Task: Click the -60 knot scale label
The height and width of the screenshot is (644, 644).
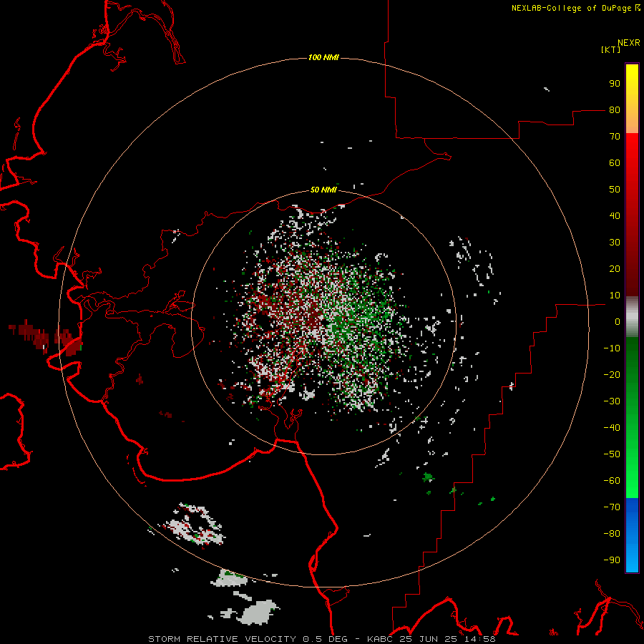Action: (612, 481)
